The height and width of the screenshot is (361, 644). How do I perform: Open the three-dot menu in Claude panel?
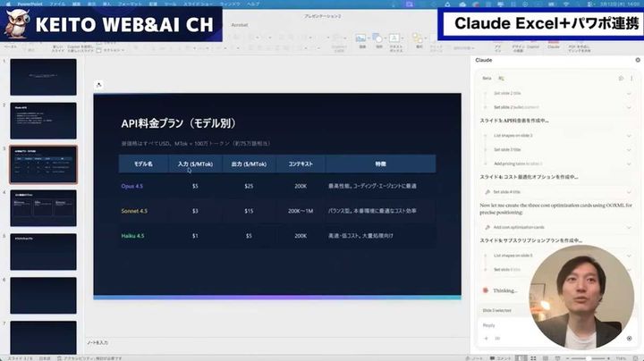click(631, 78)
